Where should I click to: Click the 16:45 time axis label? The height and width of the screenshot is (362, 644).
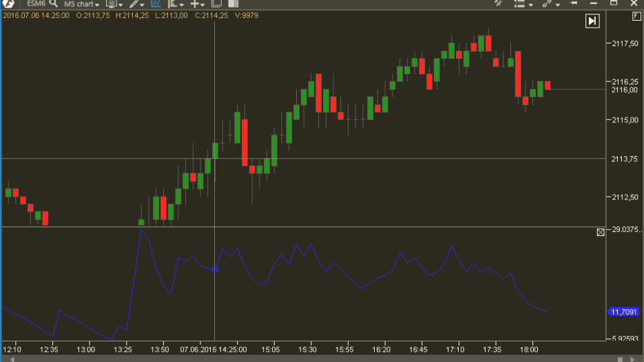tap(418, 350)
